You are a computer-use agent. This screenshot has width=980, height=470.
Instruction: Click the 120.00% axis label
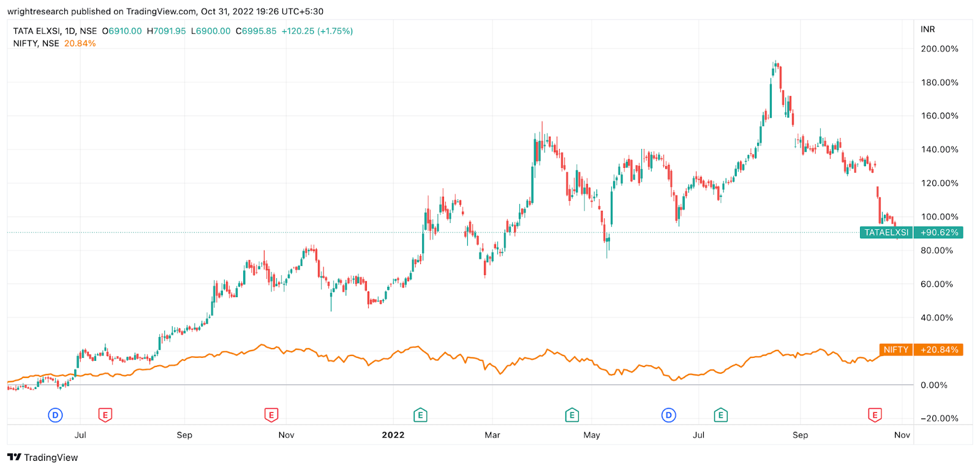[x=940, y=183]
